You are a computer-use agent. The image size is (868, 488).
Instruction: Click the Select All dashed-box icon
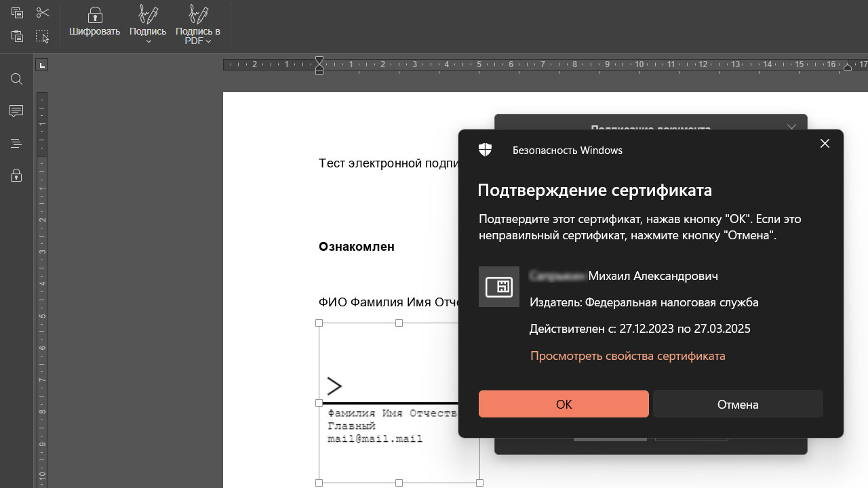pyautogui.click(x=43, y=37)
